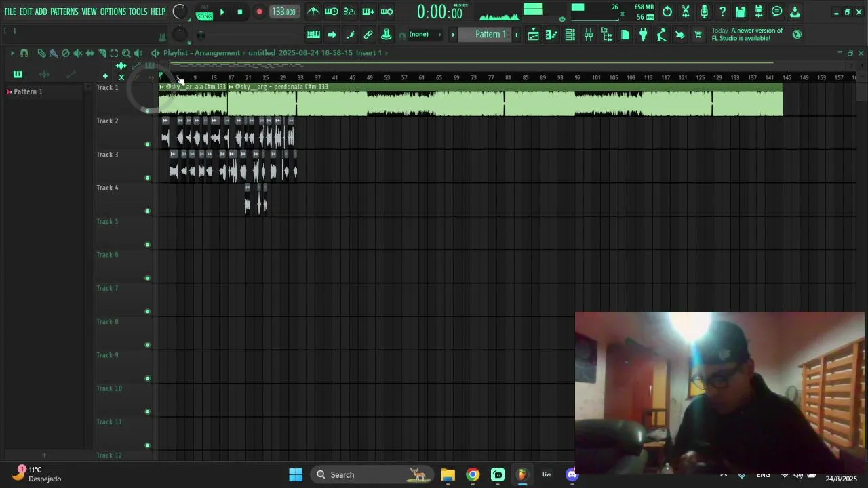Image resolution: width=868 pixels, height=488 pixels.
Task: Toggle the 3-2-1 recording countdown
Action: (x=349, y=12)
